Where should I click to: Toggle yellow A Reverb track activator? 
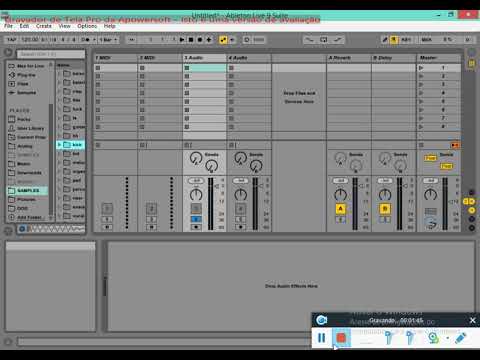(x=340, y=209)
